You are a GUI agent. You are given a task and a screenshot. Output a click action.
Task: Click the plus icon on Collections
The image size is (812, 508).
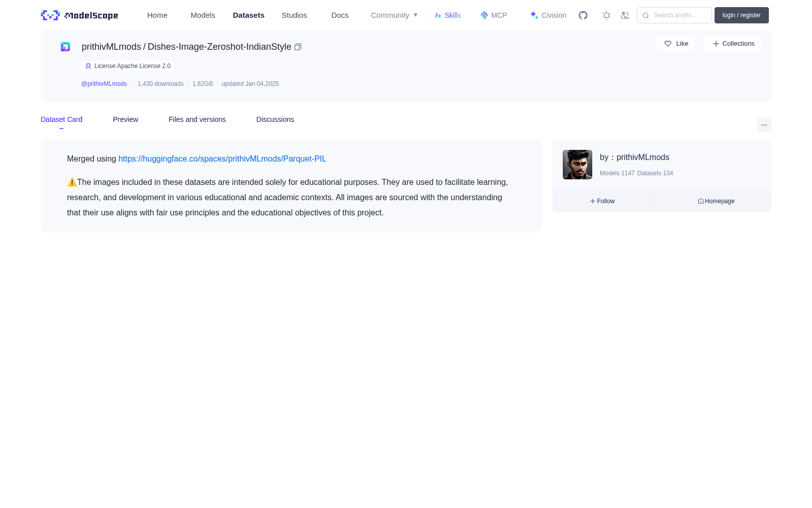(716, 44)
